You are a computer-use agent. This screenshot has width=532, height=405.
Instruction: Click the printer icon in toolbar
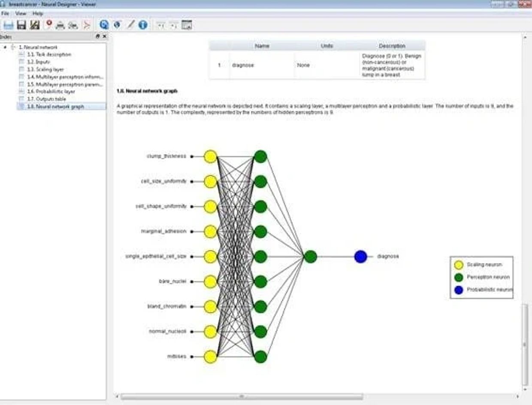pyautogui.click(x=60, y=25)
